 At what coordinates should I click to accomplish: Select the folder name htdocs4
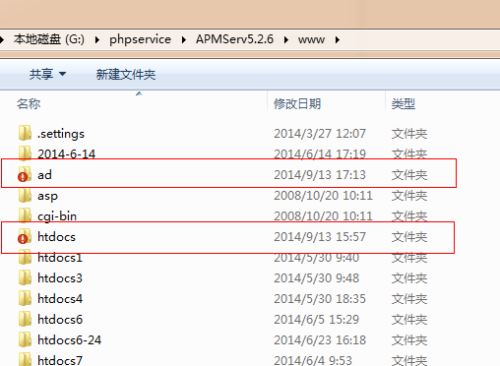(60, 299)
